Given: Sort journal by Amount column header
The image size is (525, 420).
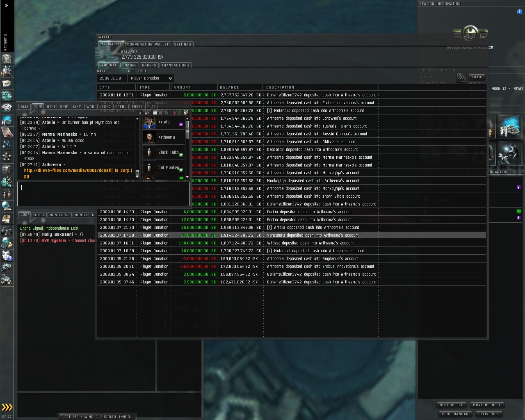Looking at the screenshot, I should pyautogui.click(x=194, y=87).
